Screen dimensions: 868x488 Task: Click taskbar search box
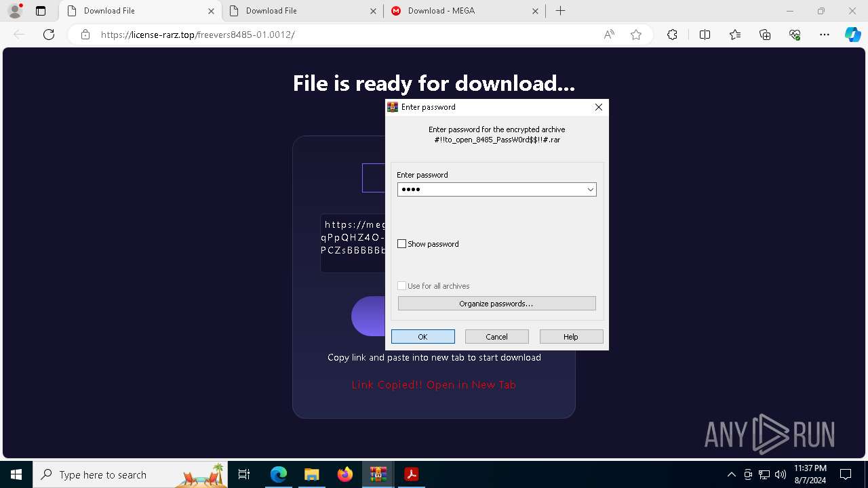[131, 474]
